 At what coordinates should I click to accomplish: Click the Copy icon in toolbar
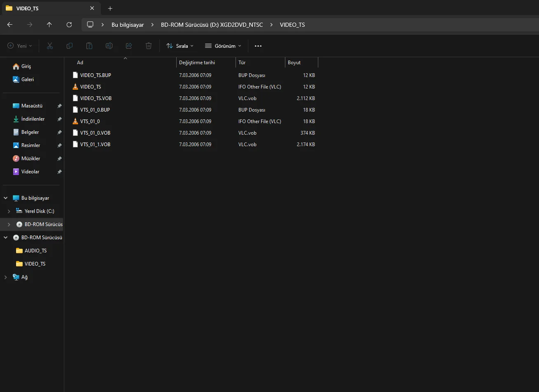70,46
